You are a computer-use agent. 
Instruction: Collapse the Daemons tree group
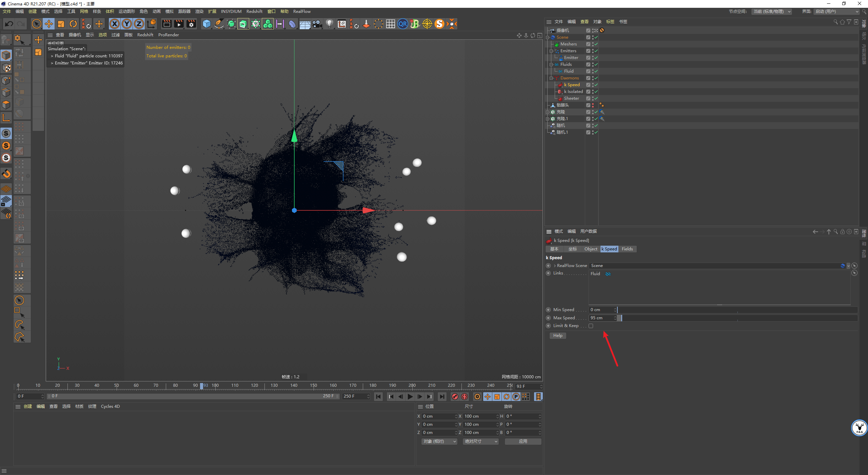tap(551, 78)
